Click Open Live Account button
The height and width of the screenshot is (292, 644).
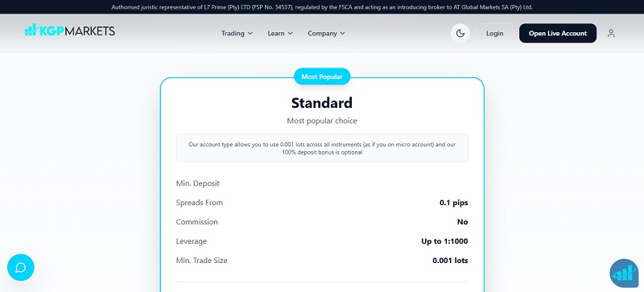tap(558, 33)
